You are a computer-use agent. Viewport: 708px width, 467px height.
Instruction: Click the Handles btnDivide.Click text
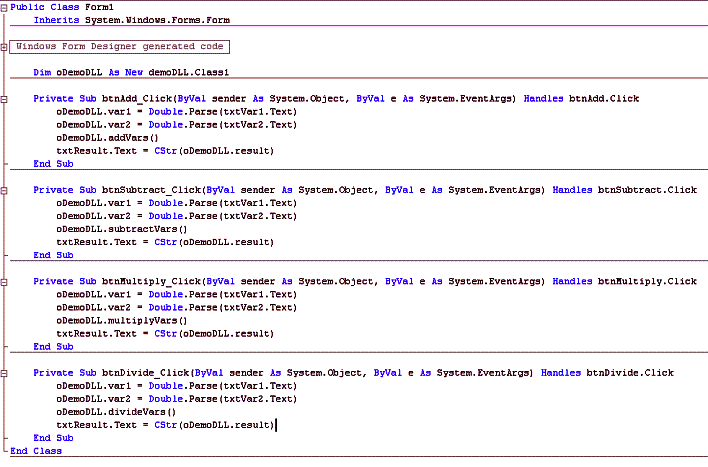tap(607, 373)
